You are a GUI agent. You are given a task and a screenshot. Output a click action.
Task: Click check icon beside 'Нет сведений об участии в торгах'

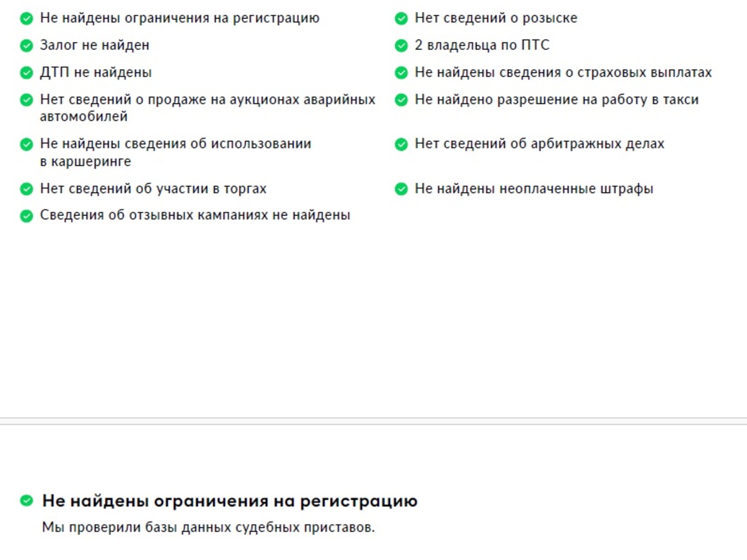26,189
